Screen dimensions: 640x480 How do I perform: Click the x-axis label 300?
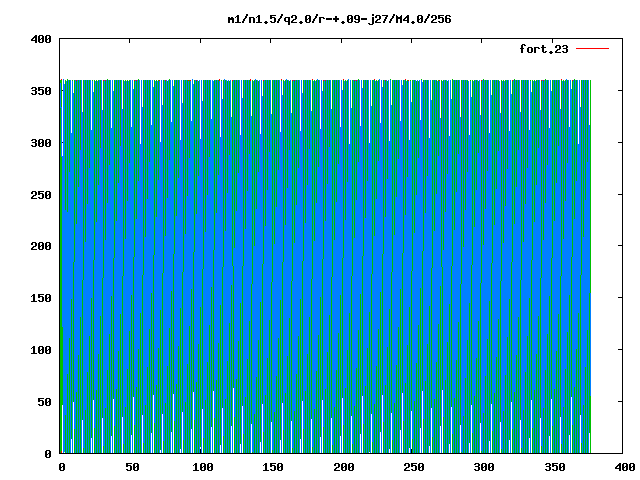(484, 467)
